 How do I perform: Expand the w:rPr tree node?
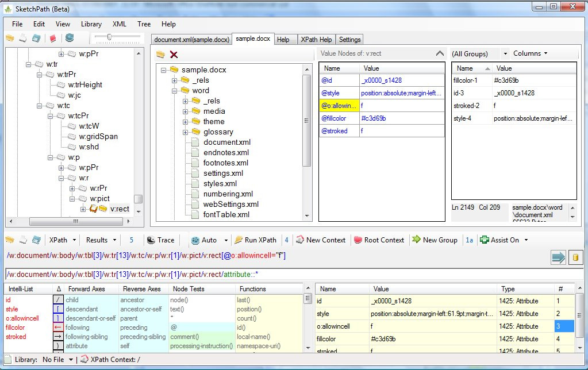(x=72, y=188)
